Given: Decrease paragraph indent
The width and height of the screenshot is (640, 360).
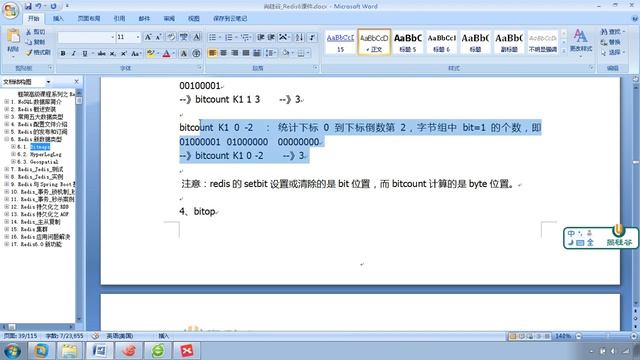Looking at the screenshot, I should coord(260,38).
